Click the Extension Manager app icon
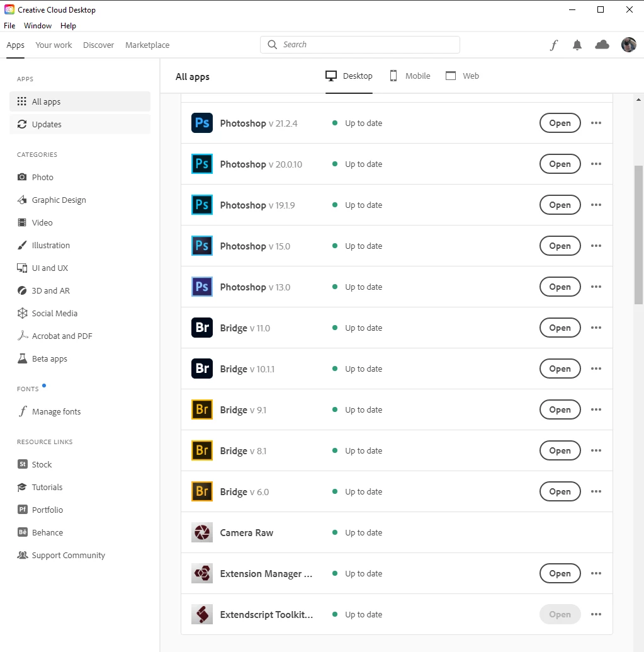Image resolution: width=644 pixels, height=652 pixels. pyautogui.click(x=202, y=573)
